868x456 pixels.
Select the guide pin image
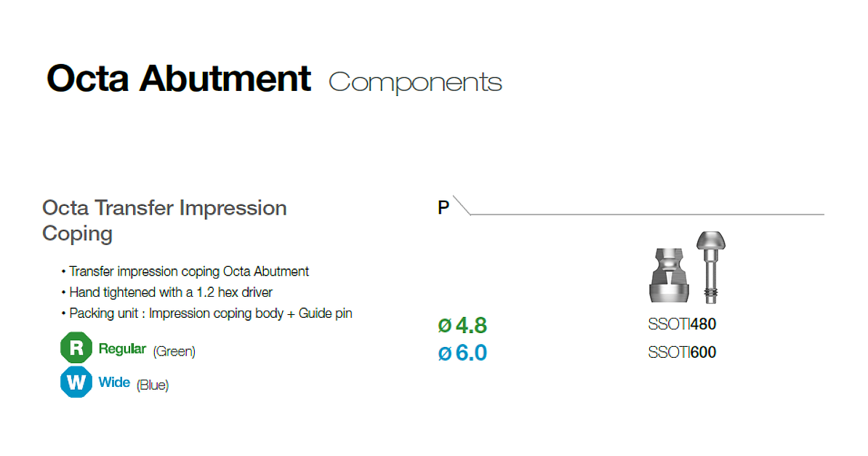710,266
